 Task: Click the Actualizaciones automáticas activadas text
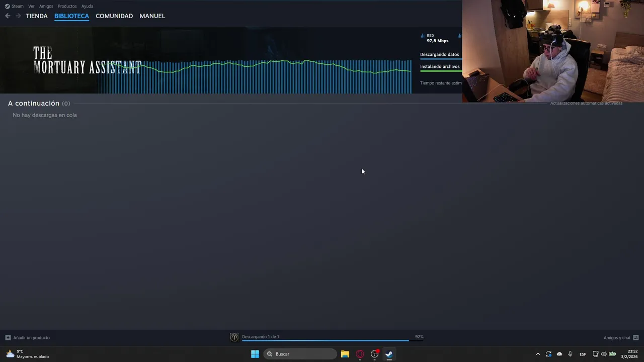pyautogui.click(x=586, y=103)
